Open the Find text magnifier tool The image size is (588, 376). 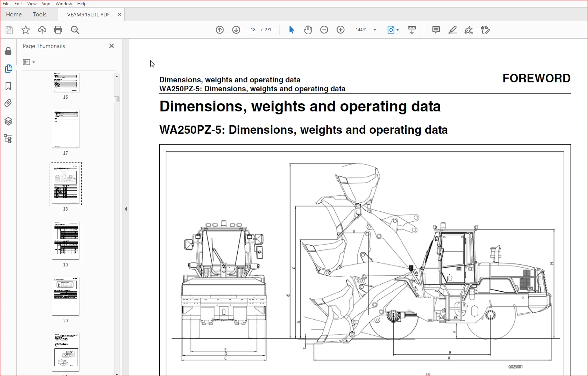coord(75,30)
